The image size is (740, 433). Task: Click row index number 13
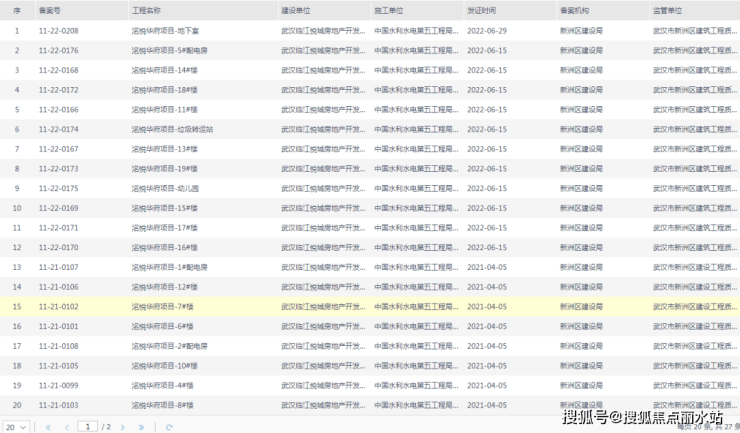pyautogui.click(x=17, y=267)
